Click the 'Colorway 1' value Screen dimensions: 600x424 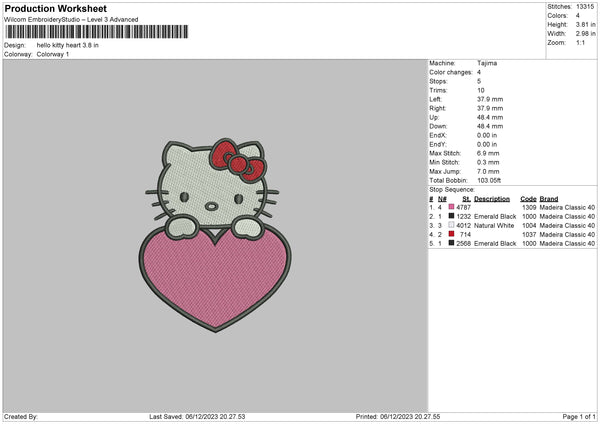(53, 54)
